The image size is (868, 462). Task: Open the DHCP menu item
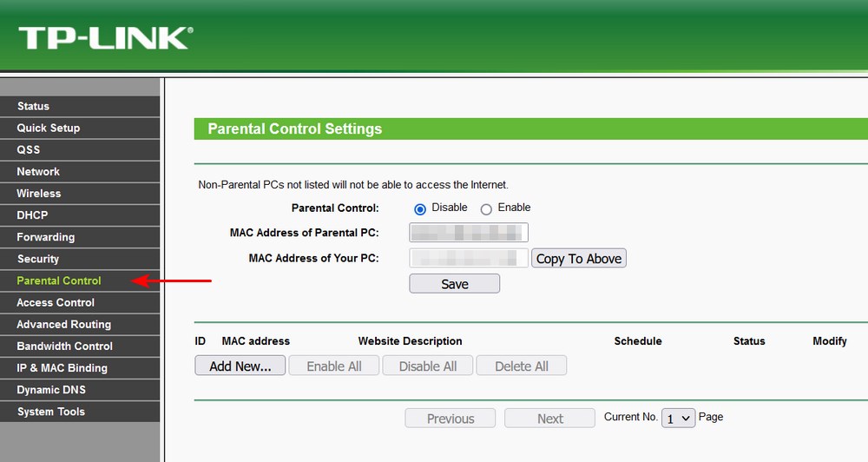pos(80,215)
